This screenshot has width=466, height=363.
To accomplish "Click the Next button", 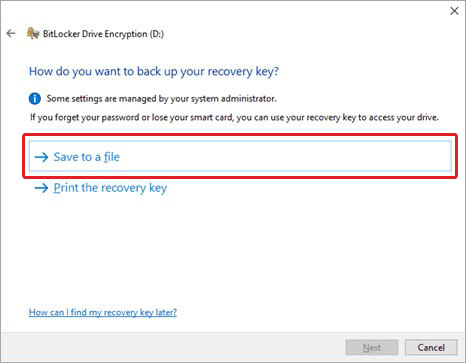I will coord(372,348).
